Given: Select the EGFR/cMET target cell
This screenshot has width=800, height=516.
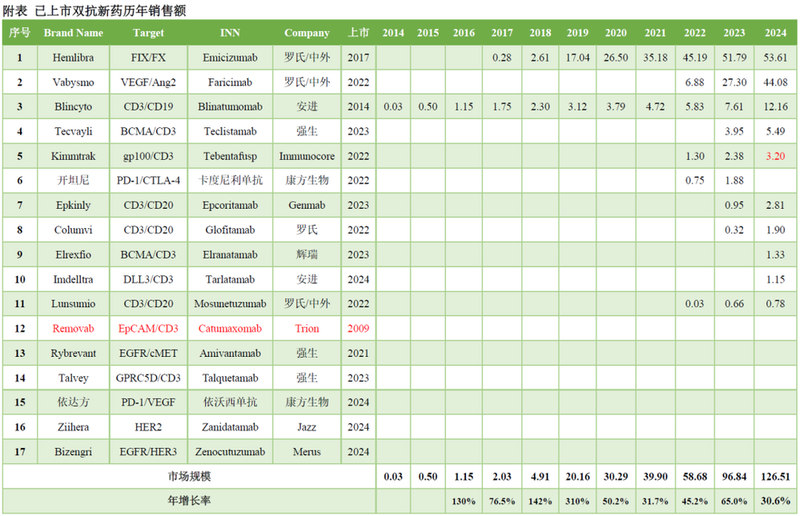Looking at the screenshot, I should point(148,353).
